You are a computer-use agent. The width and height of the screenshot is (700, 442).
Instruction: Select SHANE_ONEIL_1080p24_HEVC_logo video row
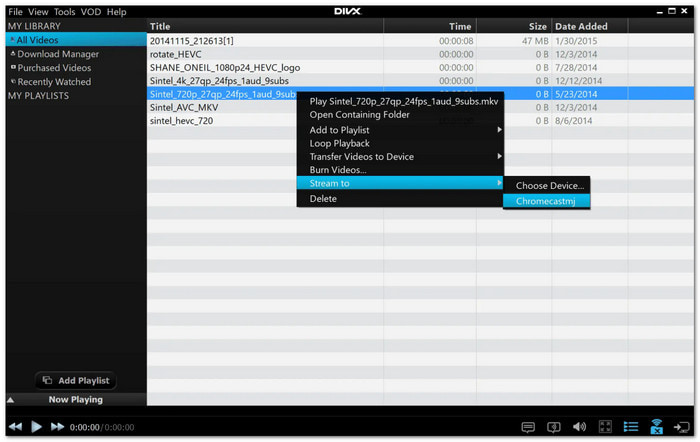point(420,67)
